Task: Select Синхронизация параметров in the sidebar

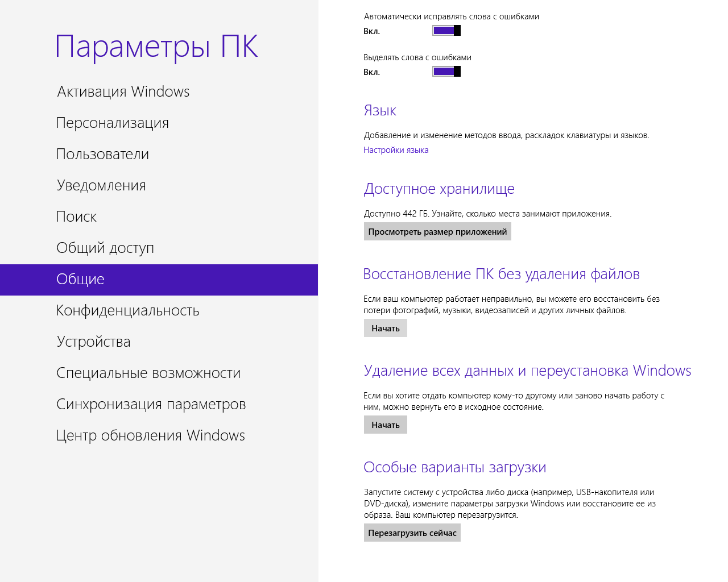Action: [151, 405]
